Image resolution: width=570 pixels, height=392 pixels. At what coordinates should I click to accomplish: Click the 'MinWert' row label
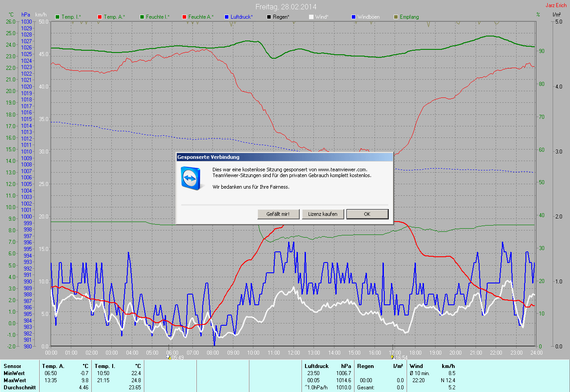click(14, 373)
